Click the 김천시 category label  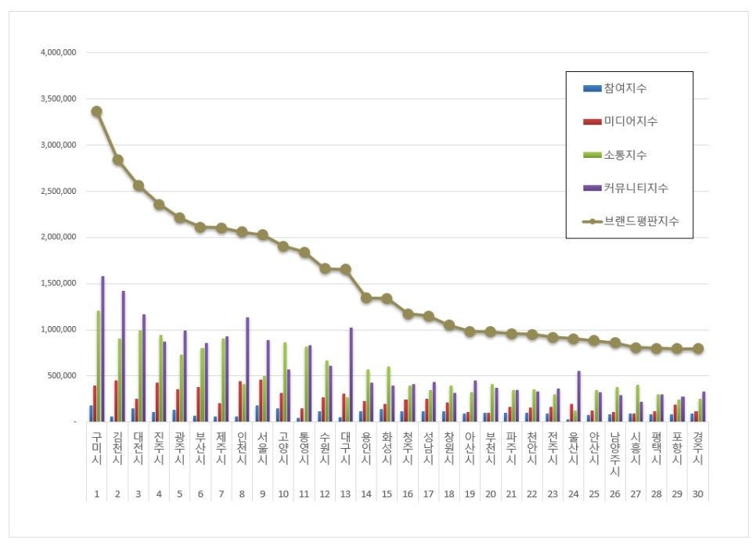(x=117, y=448)
